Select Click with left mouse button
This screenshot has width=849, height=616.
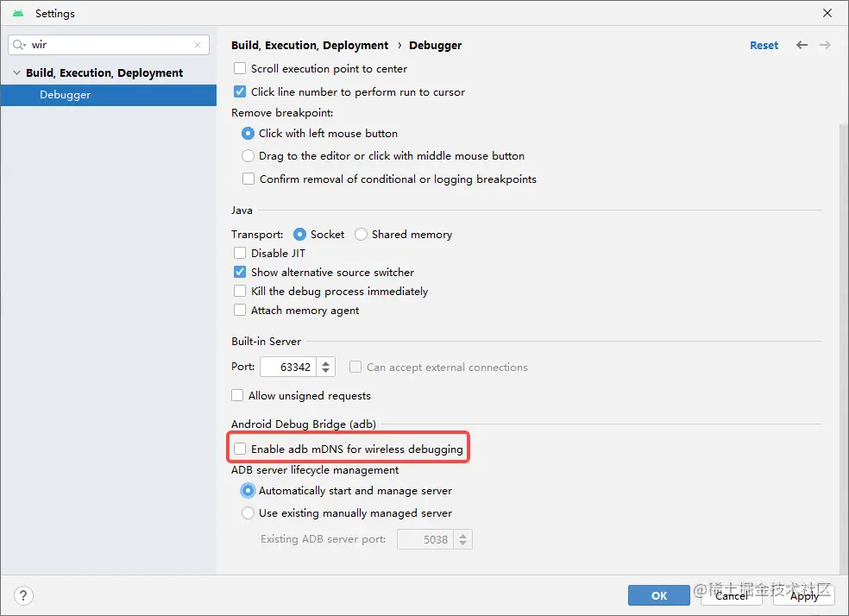tap(248, 133)
